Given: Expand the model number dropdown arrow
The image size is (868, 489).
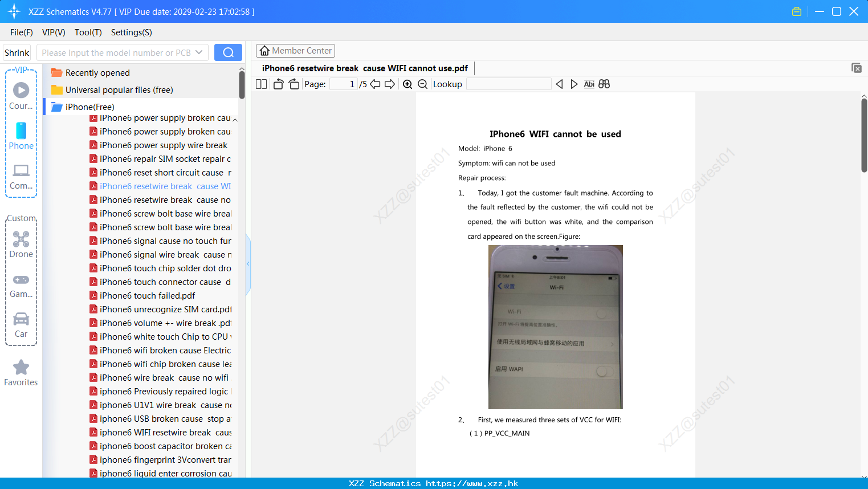Looking at the screenshot, I should (199, 52).
